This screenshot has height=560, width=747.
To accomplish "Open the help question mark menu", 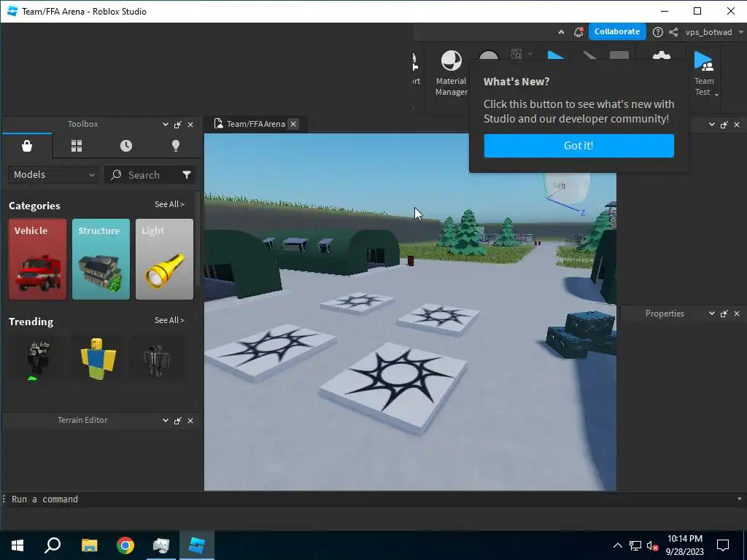I will (x=658, y=32).
